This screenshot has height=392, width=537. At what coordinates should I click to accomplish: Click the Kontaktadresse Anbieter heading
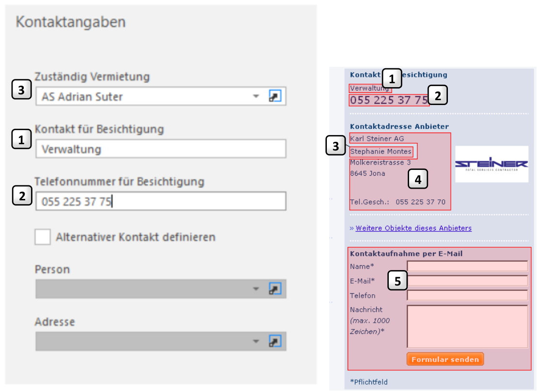point(399,126)
